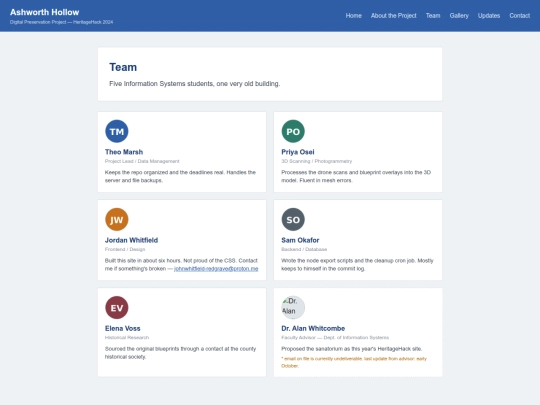Click 'Proposed the sanatorium' description text
Screen dimensions: 540x405
(x=352, y=349)
